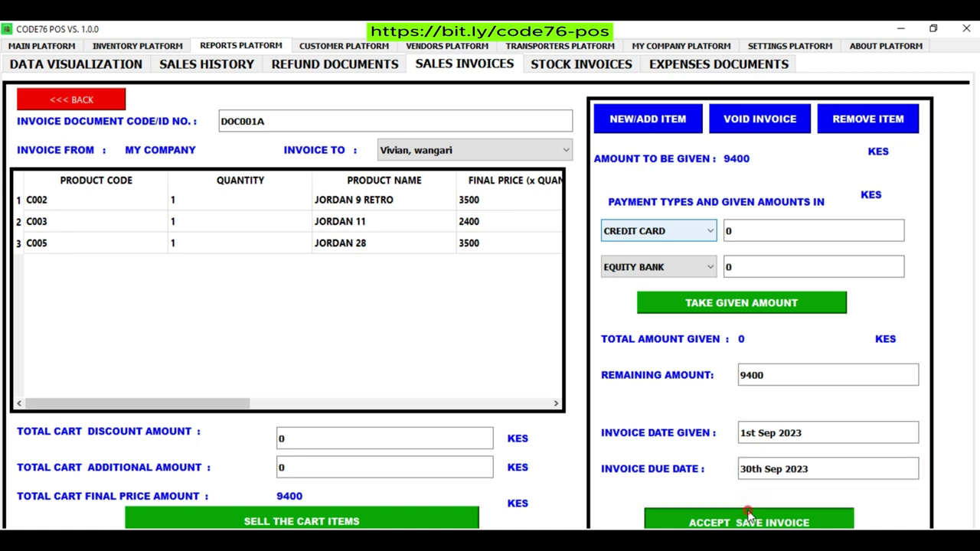Click the cart table scroll right arrow
The image size is (980, 551).
click(556, 403)
